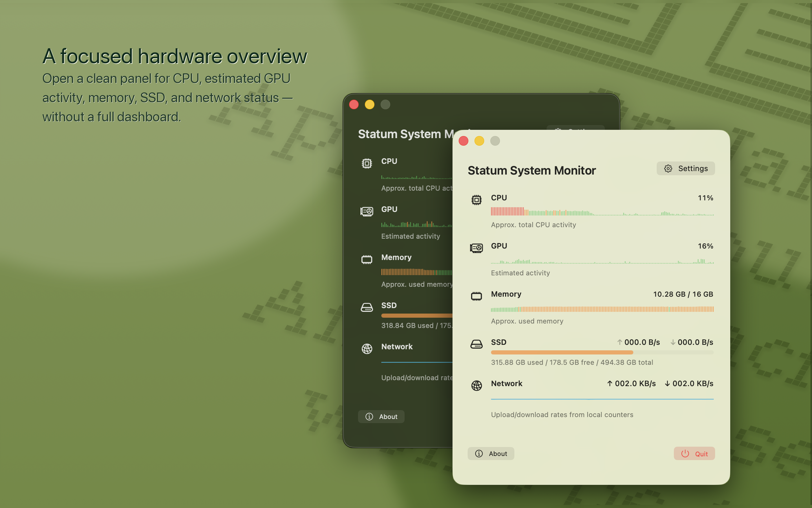
Task: Click "Estimated activity" in the light window
Action: 520,273
